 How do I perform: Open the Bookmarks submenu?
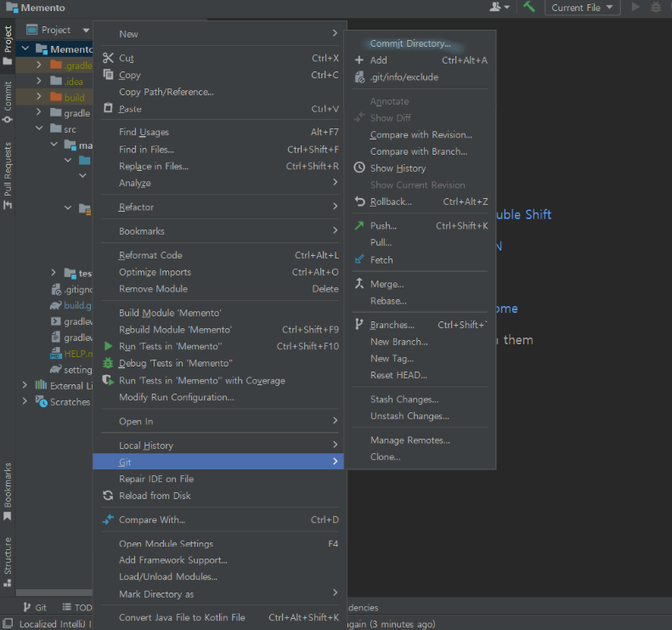(x=218, y=230)
